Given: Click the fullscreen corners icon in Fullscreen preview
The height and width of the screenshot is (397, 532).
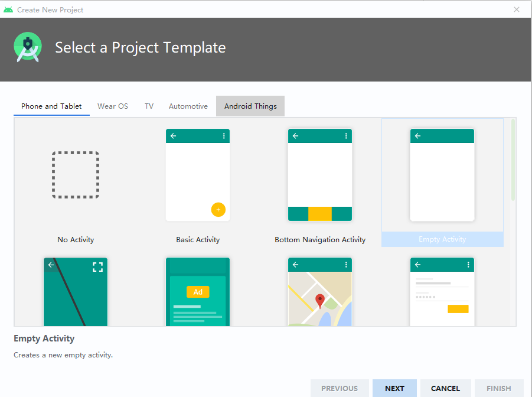Looking at the screenshot, I should tap(97, 267).
